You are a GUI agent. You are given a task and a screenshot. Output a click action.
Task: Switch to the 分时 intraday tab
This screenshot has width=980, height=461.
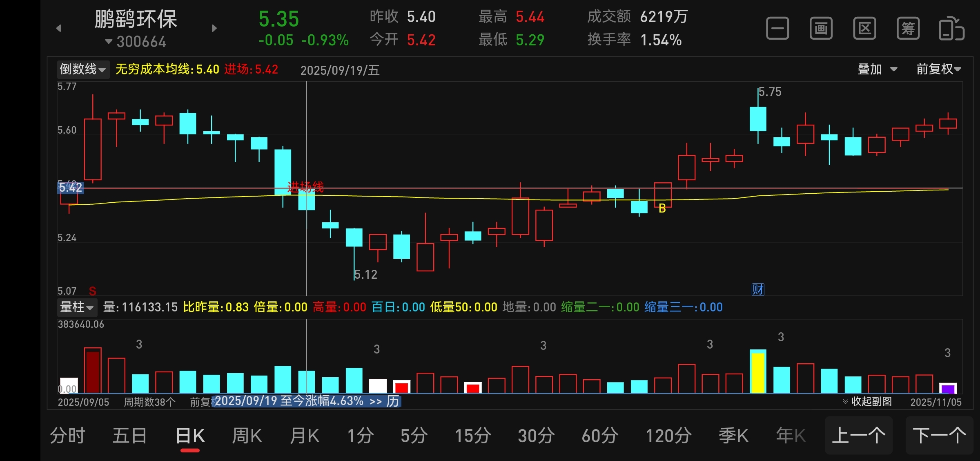click(x=67, y=436)
